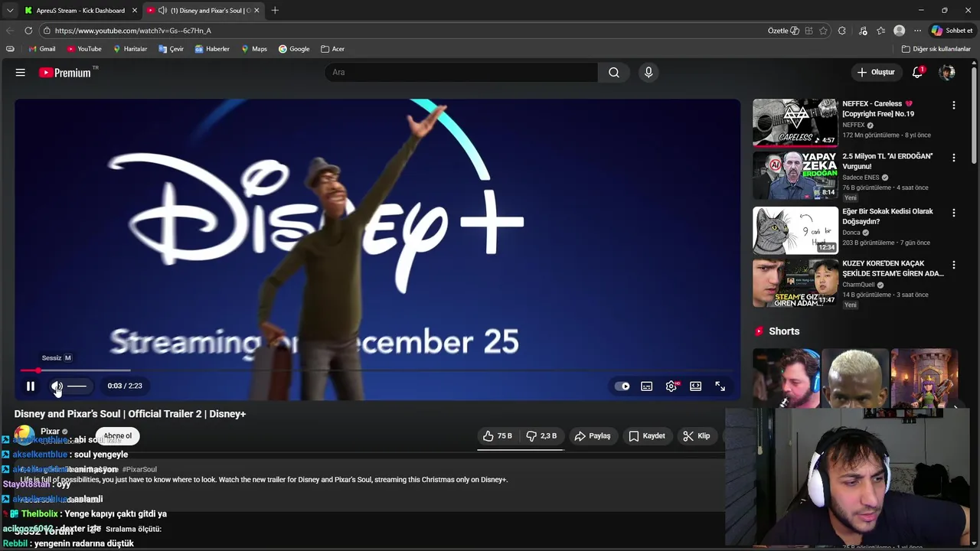Enter fullscreen on the video player
The image size is (980, 551).
coord(720,386)
